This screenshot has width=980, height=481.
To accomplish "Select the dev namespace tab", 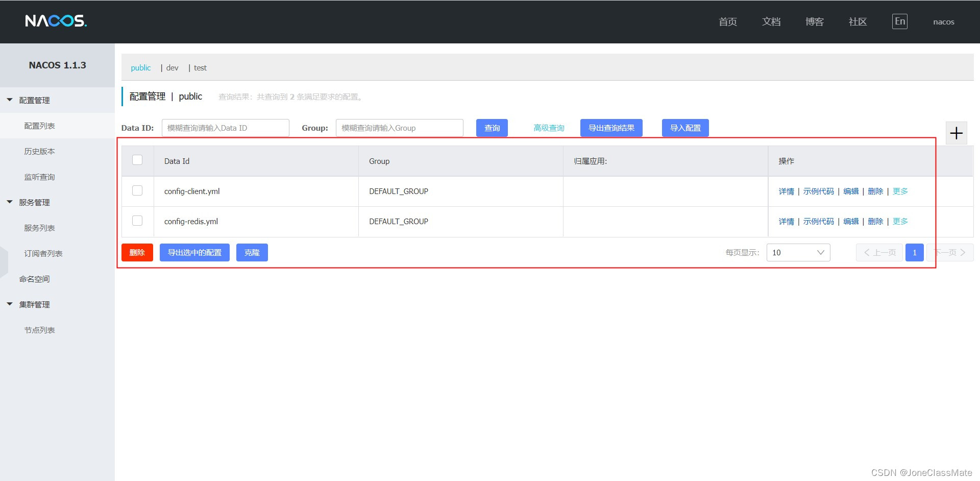I will pos(172,68).
